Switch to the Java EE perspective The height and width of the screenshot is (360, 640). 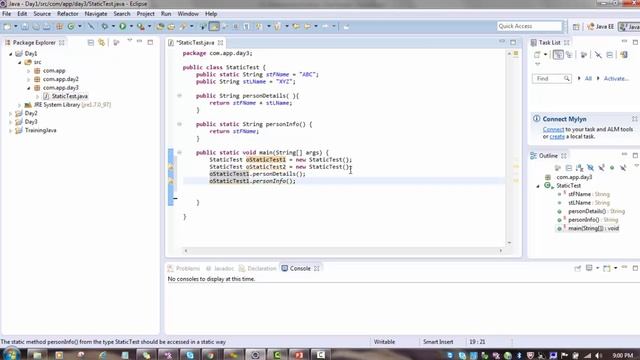[x=601, y=27]
